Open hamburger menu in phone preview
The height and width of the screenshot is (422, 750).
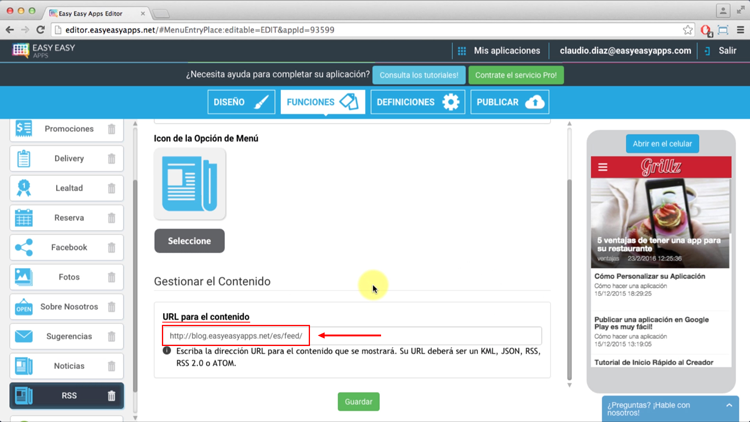(x=603, y=167)
